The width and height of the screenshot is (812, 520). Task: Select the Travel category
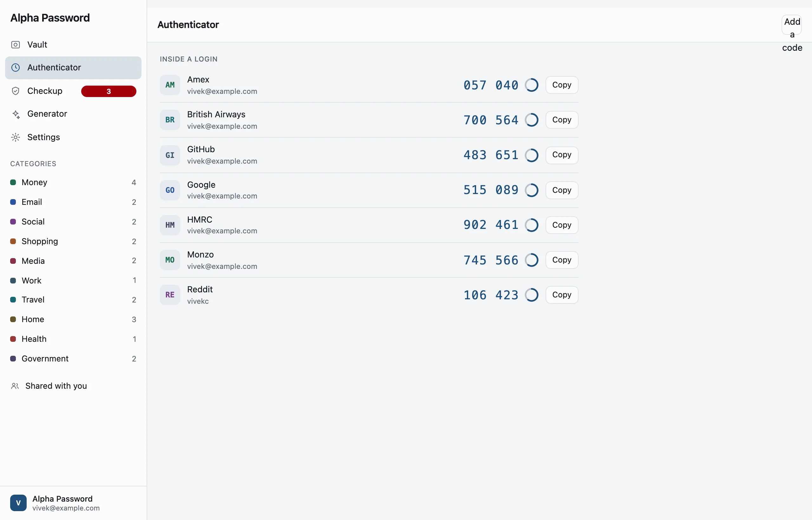73,300
